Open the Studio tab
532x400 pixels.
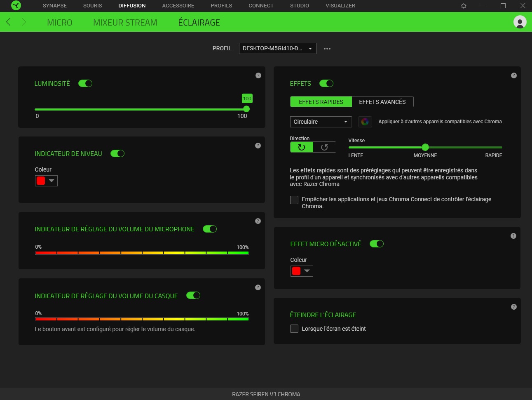point(300,6)
